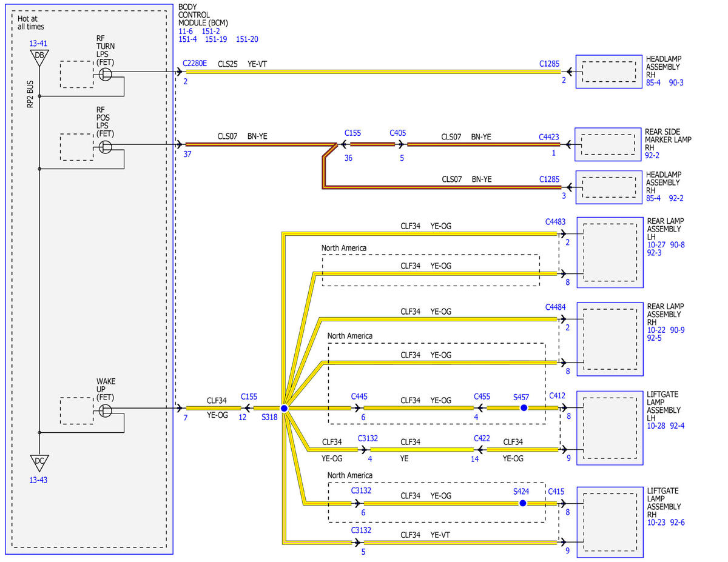Click the DB power triangle symbol
Screen dimensions: 728x562
click(x=39, y=58)
